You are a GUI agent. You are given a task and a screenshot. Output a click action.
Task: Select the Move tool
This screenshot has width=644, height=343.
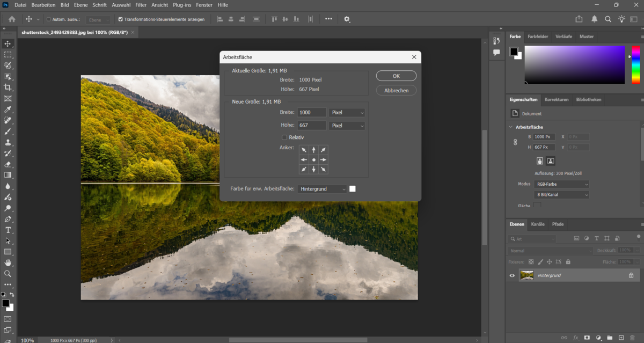tap(8, 44)
